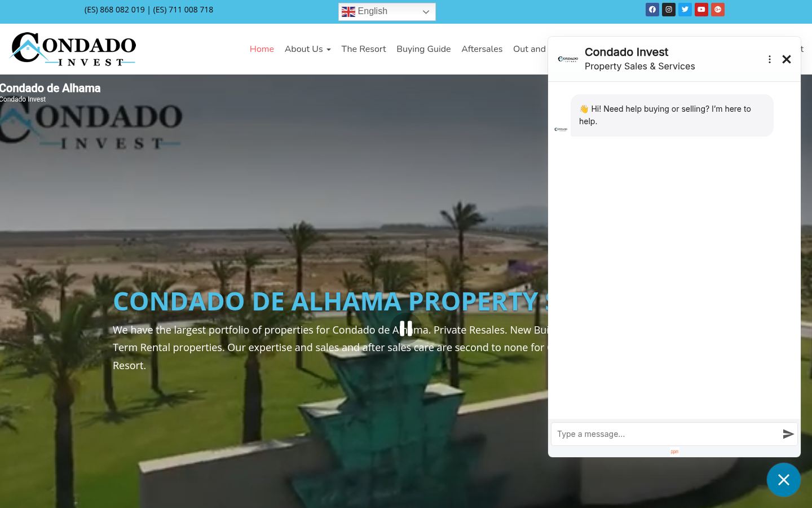Open the Out and About menu item
812x508 pixels.
530,49
